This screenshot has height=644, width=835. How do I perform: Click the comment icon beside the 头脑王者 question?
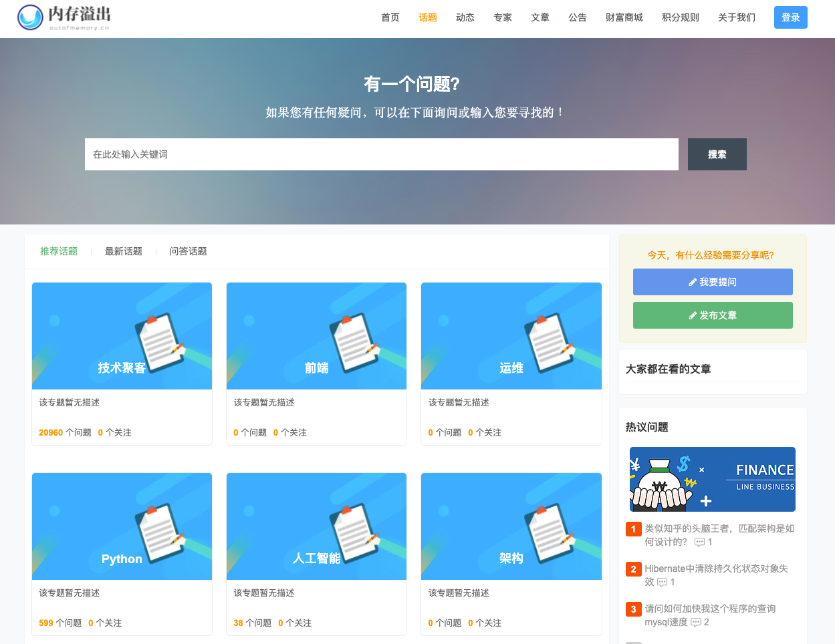[699, 542]
